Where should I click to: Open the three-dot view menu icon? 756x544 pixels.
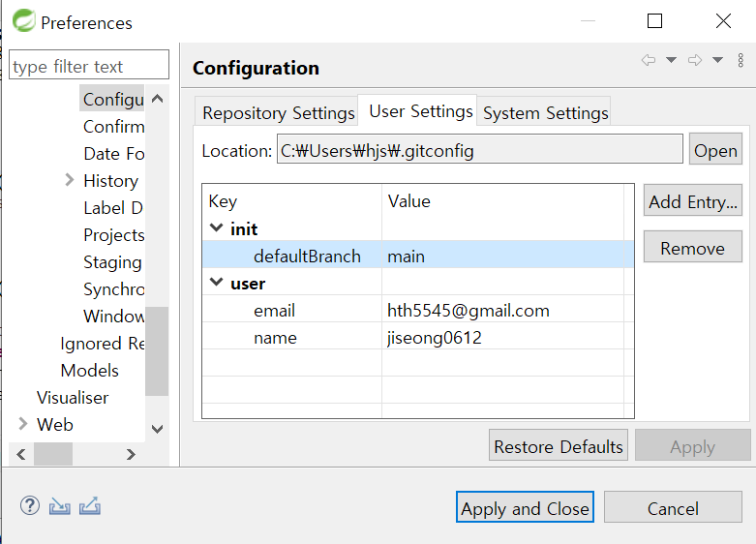(741, 60)
